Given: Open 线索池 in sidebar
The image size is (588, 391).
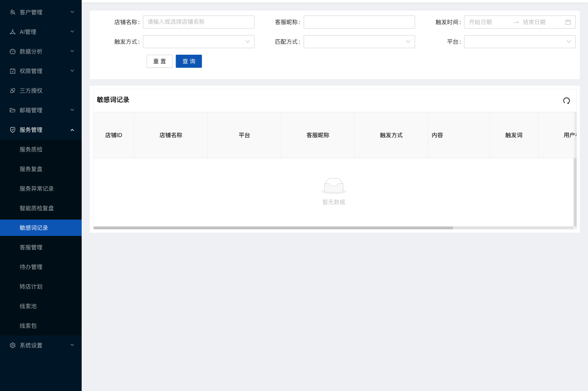Looking at the screenshot, I should coord(41,306).
